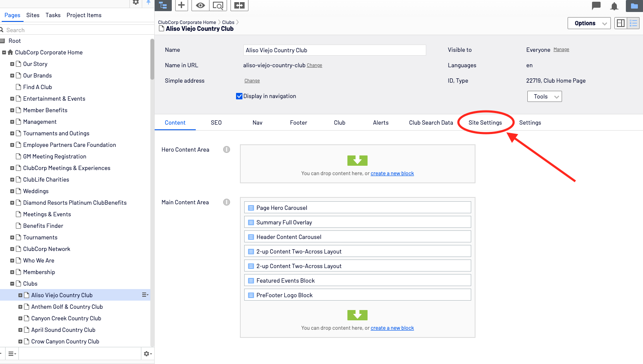Open the context menu on Aliso Viejo row
The width and height of the screenshot is (643, 364).
click(145, 295)
